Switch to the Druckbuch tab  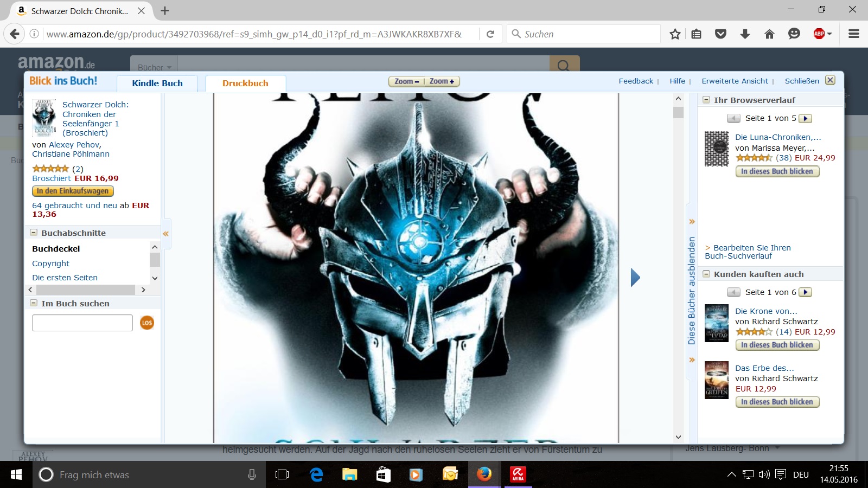pyautogui.click(x=245, y=83)
